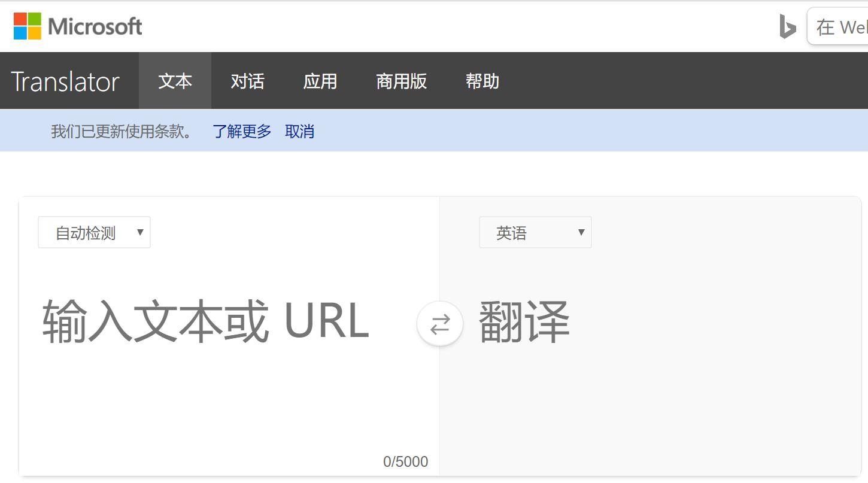
Task: Open the 商用版 business menu item
Action: click(401, 81)
